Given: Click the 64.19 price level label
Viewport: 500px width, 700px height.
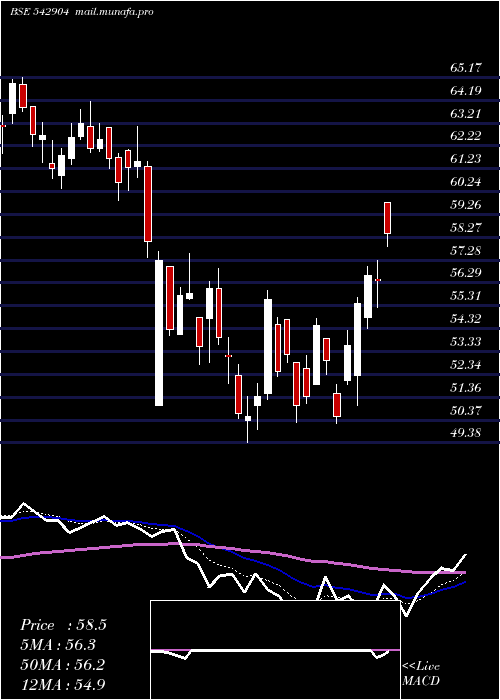Looking at the screenshot, I should 466,91.
